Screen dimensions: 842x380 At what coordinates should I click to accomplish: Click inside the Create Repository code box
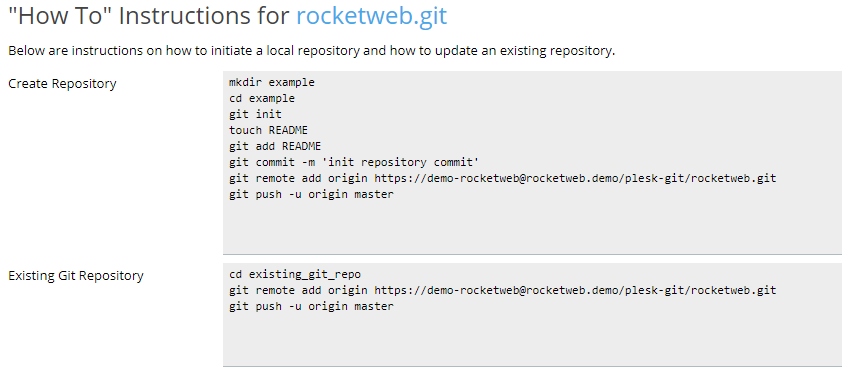coord(532,163)
